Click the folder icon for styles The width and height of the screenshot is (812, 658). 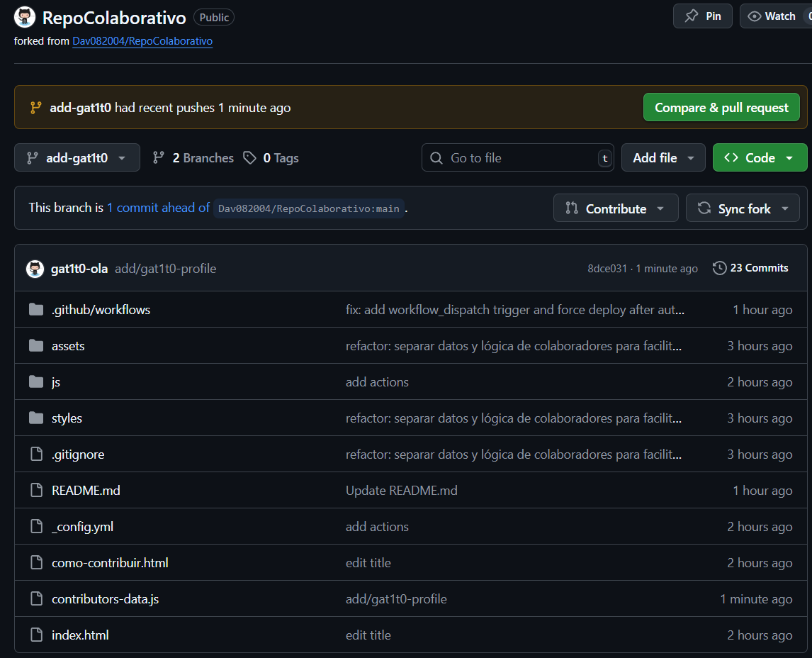[x=36, y=418]
